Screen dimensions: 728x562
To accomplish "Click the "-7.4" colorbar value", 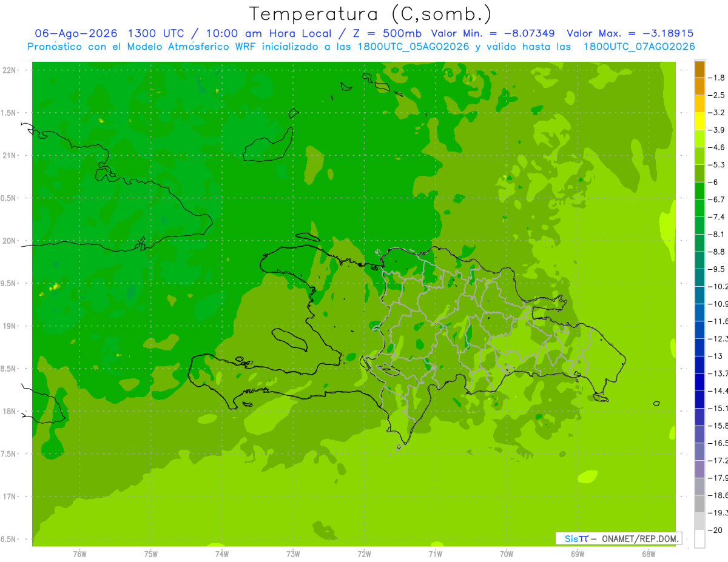I will click(x=717, y=216).
